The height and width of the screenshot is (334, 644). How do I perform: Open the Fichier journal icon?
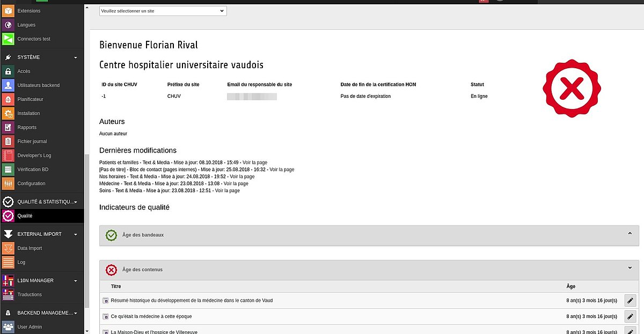(x=8, y=141)
